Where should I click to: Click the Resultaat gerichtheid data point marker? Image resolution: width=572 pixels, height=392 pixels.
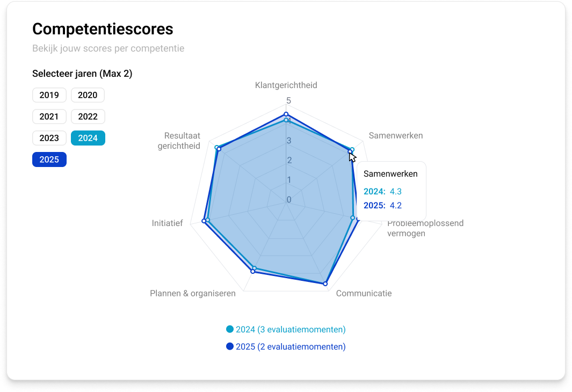pyautogui.click(x=217, y=147)
